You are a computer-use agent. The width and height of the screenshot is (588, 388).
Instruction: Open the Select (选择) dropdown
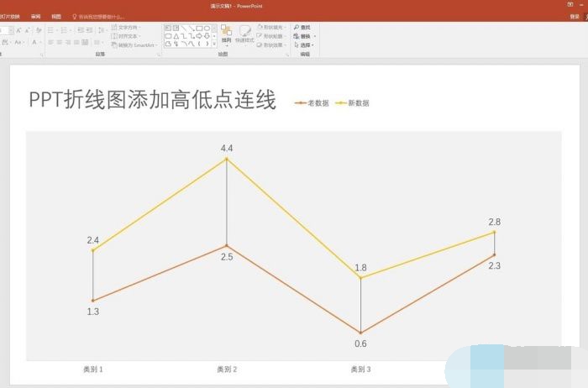tap(303, 45)
